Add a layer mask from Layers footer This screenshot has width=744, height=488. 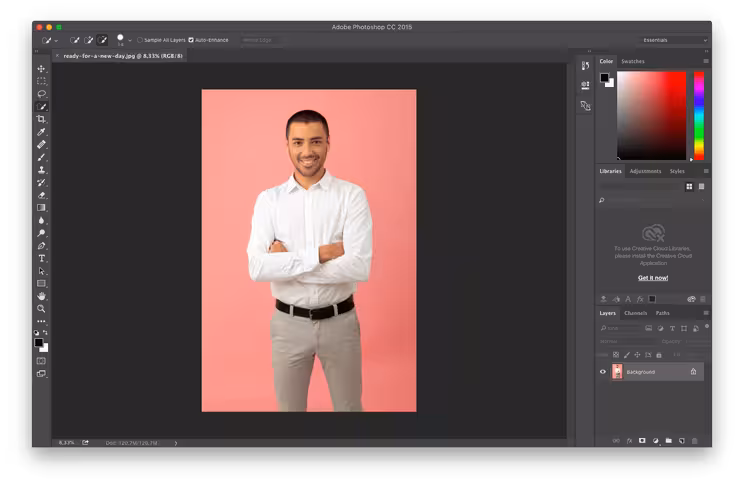[x=642, y=441]
